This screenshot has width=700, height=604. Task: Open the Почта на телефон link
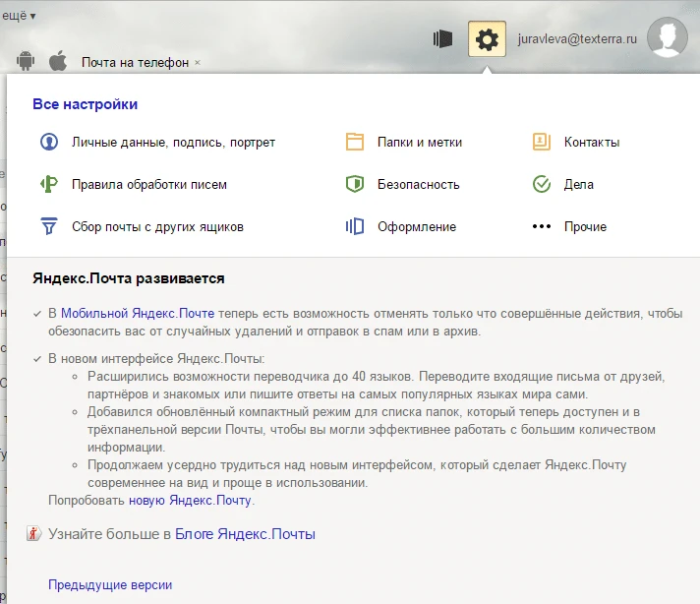(x=135, y=63)
